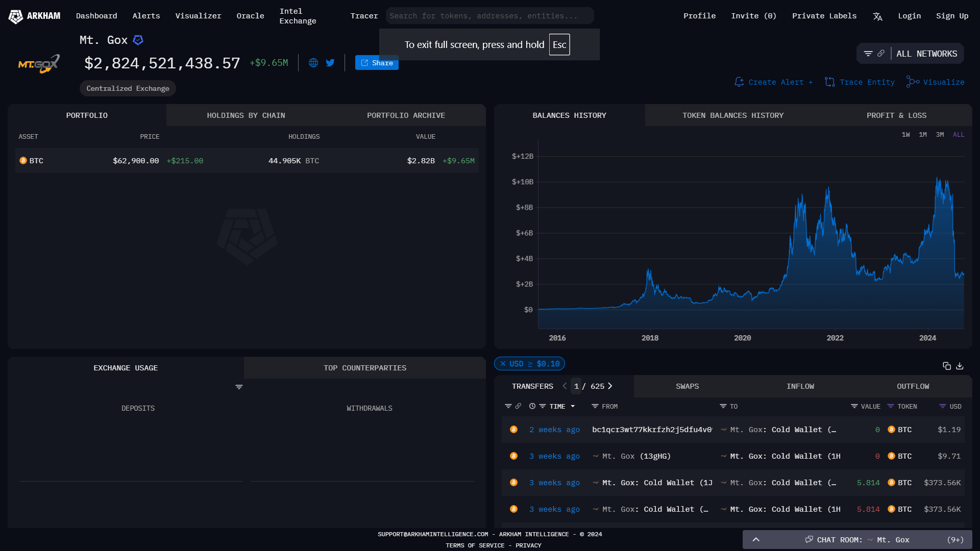Click the chat room icon
Screen dimensions: 980x551
pyautogui.click(x=809, y=539)
